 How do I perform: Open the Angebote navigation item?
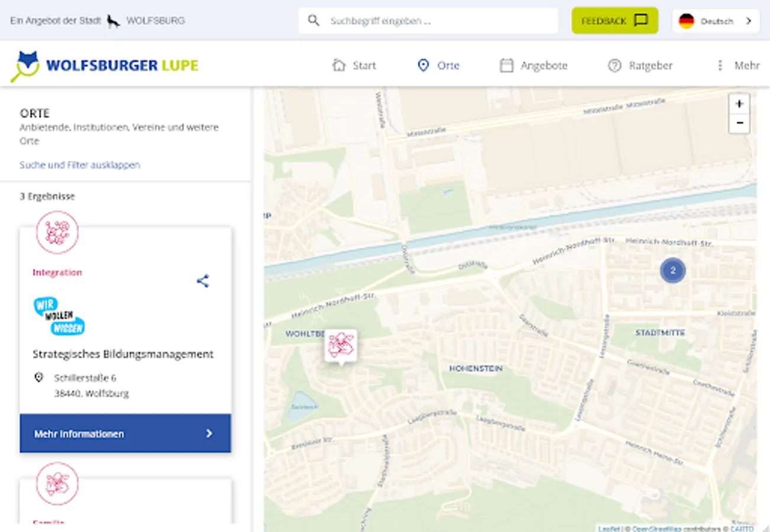coord(533,65)
